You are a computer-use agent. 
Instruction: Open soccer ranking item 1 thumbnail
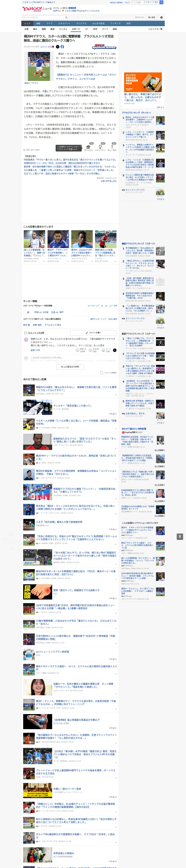coord(160,120)
